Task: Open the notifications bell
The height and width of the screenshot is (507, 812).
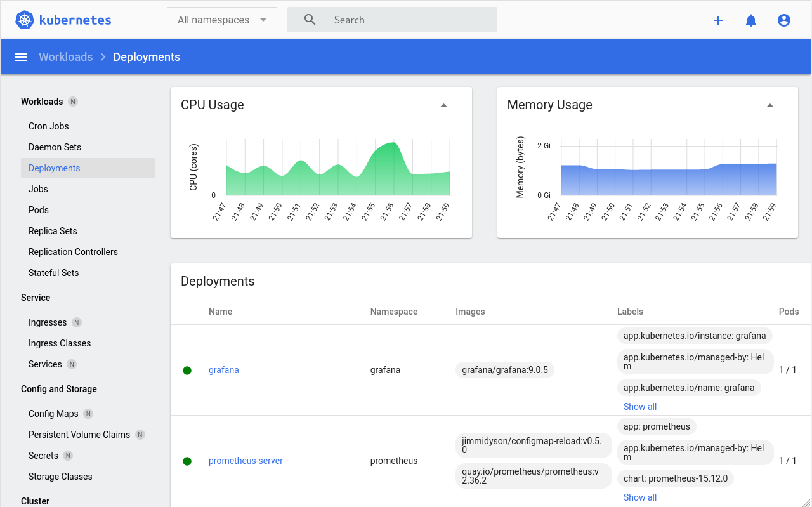Action: coord(751,20)
